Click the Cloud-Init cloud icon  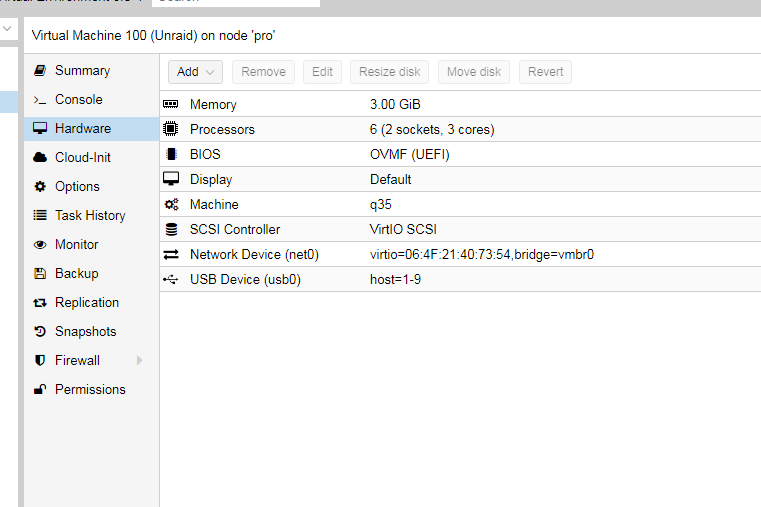40,158
